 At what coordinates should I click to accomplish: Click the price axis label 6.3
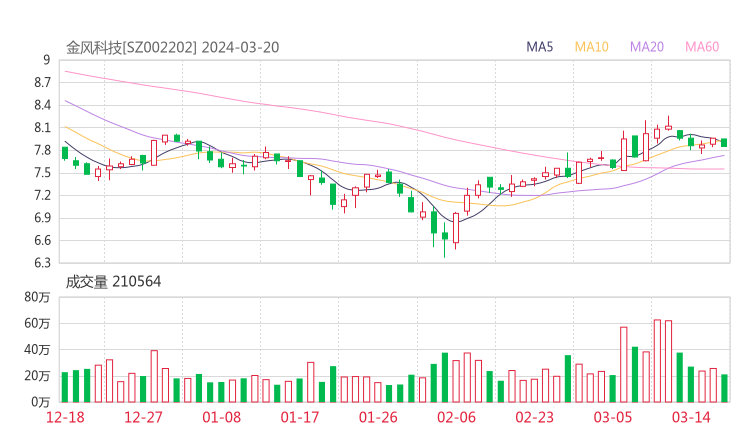(42, 262)
